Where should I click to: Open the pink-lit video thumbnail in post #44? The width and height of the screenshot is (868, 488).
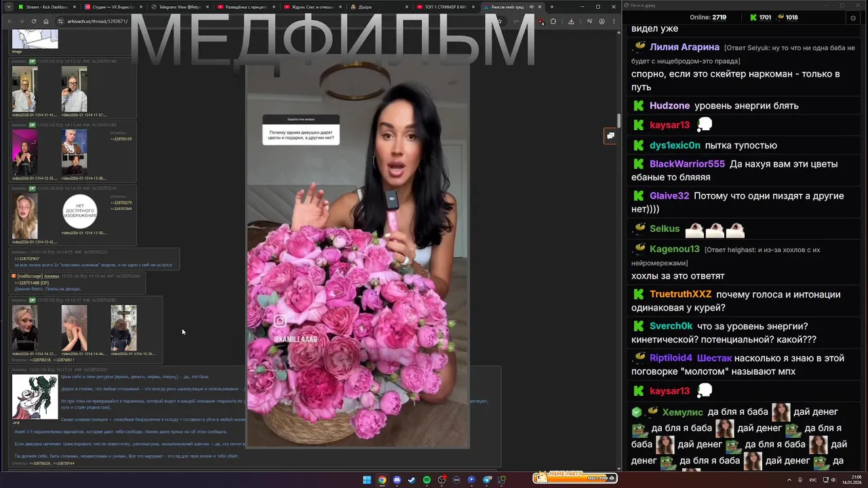coord(24,152)
